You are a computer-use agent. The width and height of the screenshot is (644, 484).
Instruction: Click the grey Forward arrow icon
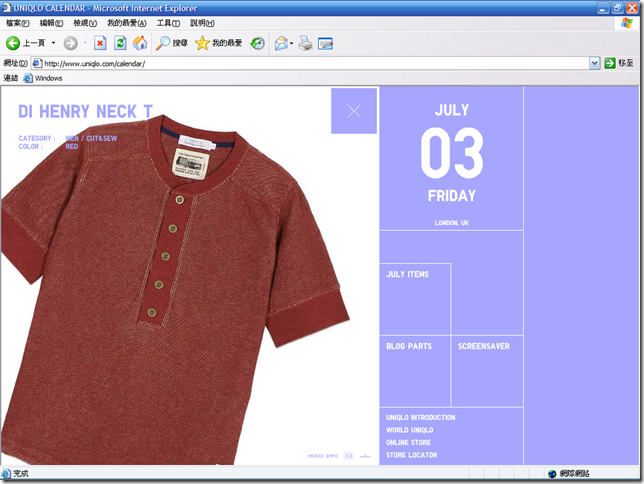pos(71,43)
